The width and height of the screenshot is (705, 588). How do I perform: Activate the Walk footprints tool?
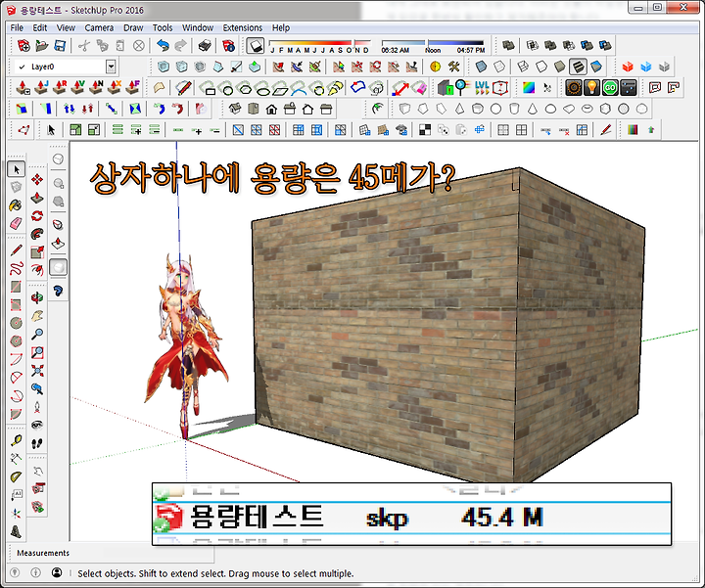tap(37, 443)
